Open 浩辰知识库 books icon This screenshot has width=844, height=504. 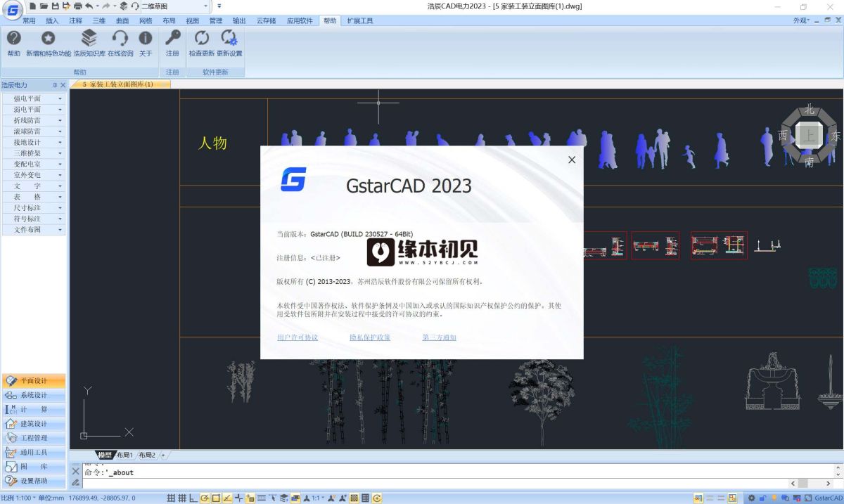coord(89,38)
